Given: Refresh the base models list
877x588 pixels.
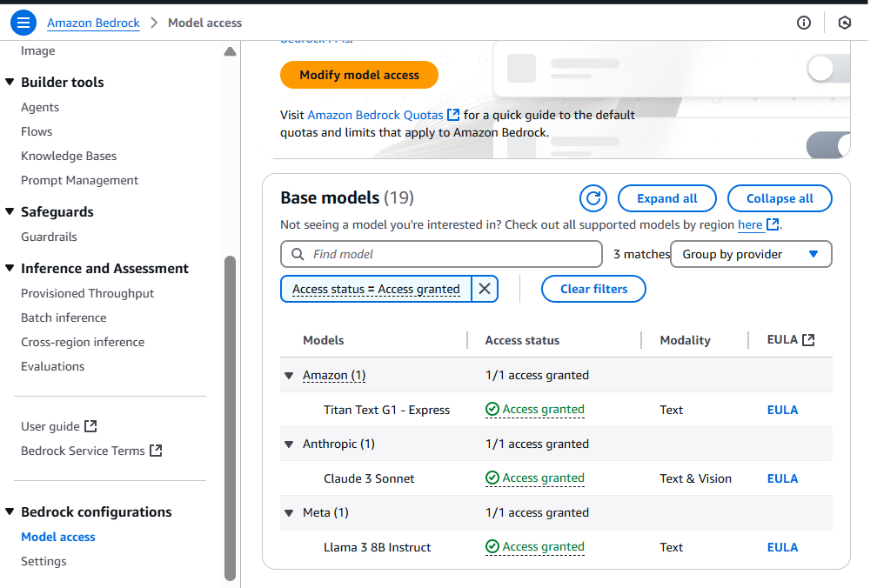Looking at the screenshot, I should pyautogui.click(x=593, y=198).
